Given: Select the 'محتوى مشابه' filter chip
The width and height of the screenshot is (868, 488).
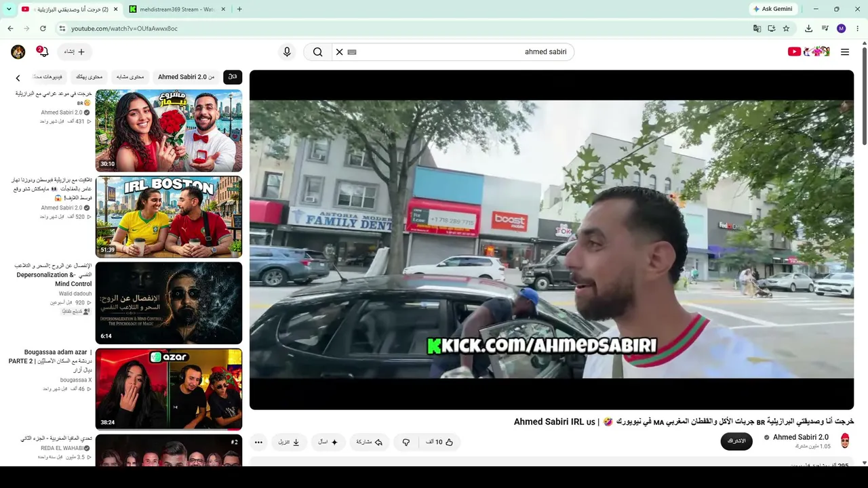Looking at the screenshot, I should click(130, 77).
